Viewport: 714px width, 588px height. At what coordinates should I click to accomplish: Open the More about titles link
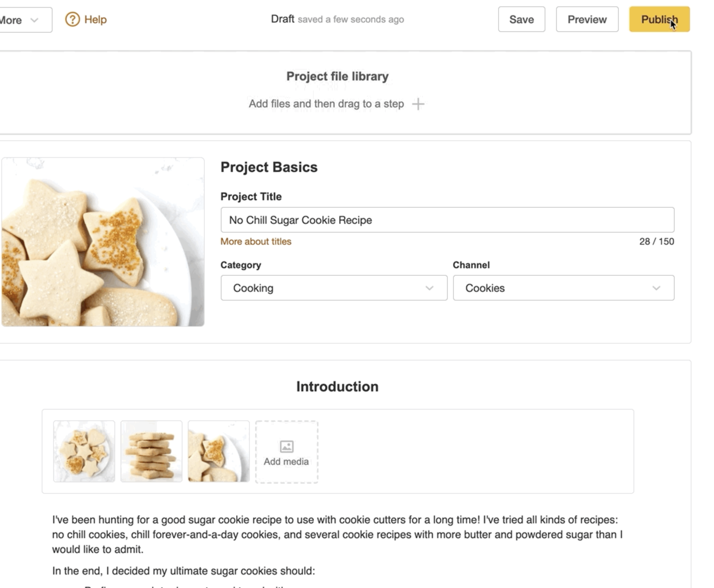256,242
